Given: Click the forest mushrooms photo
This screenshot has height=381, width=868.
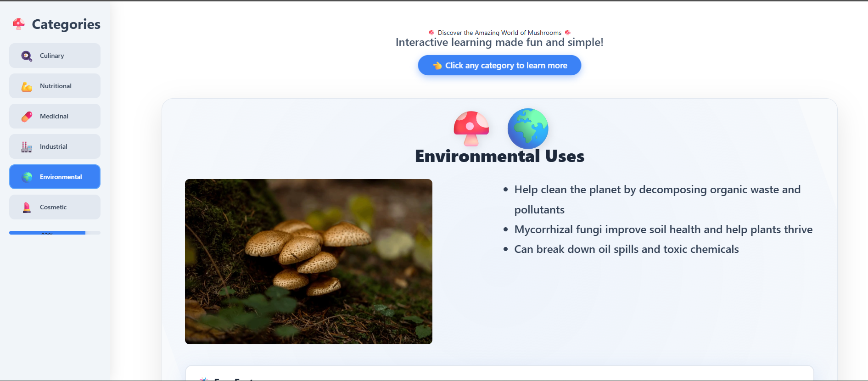Looking at the screenshot, I should click(308, 262).
